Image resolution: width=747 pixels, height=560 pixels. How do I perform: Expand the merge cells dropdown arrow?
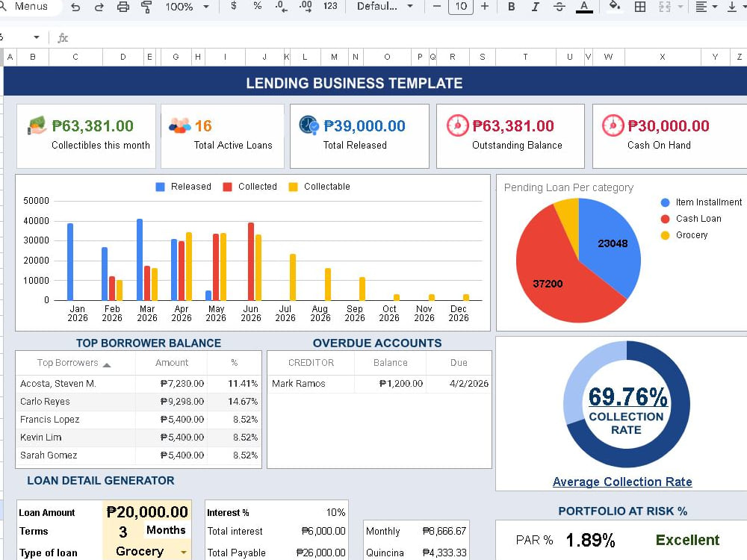680,7
